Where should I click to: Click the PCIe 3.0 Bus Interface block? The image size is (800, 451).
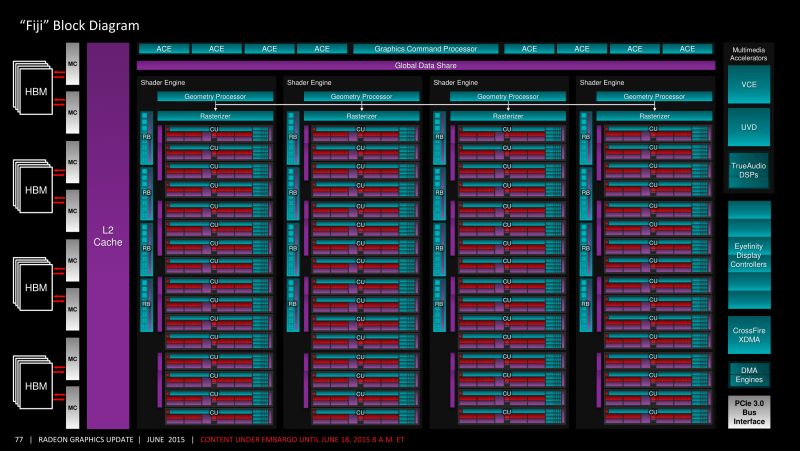pos(748,412)
